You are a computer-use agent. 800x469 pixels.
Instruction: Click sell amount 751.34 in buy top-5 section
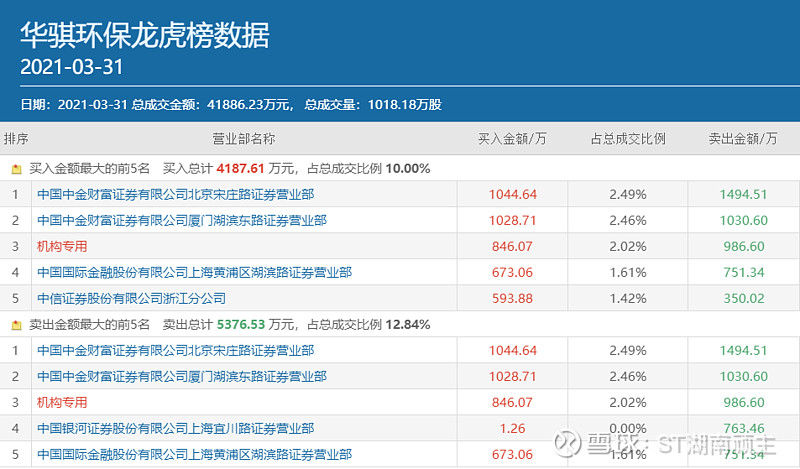(744, 273)
